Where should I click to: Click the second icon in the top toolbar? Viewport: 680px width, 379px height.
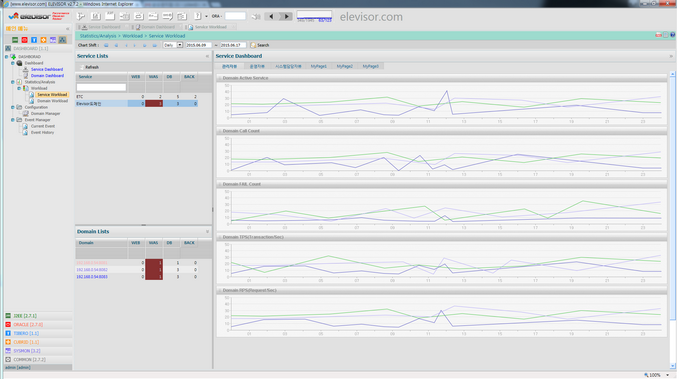pyautogui.click(x=96, y=16)
